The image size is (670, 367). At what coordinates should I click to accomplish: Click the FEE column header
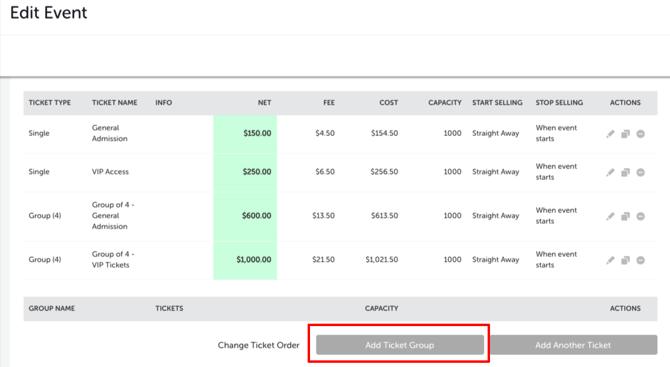329,103
